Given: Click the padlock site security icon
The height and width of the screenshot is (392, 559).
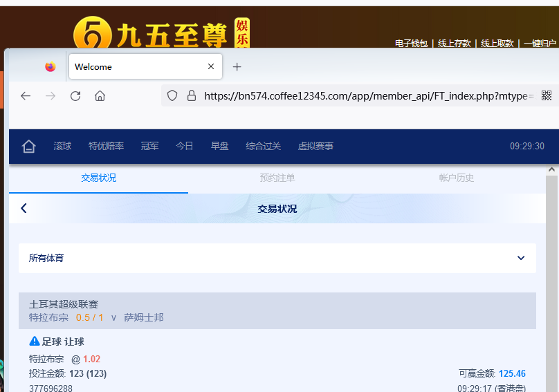Looking at the screenshot, I should click(x=192, y=96).
